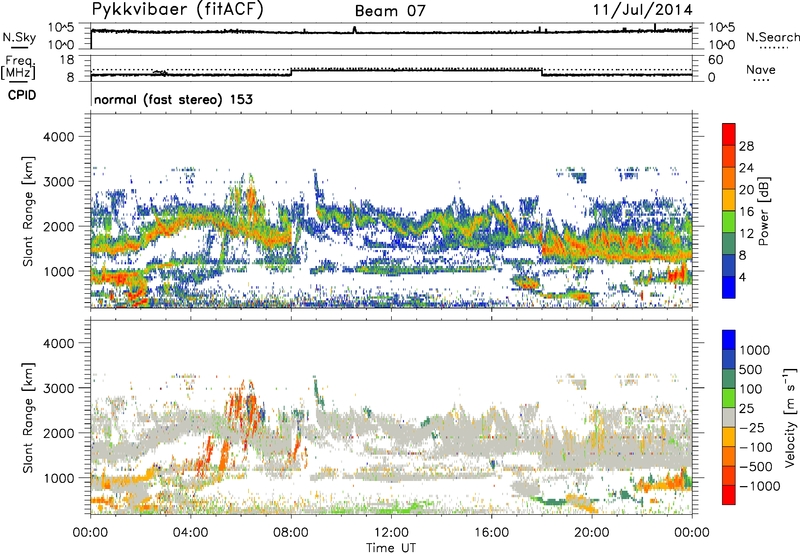The height and width of the screenshot is (554, 800).
Task: Click the Velocity [m s-1] colorbar title
Action: (x=790, y=417)
